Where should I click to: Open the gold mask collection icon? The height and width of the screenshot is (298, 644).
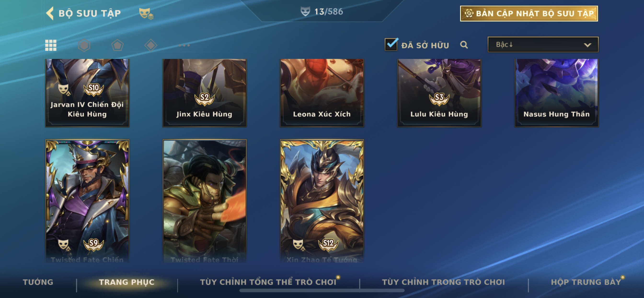pos(146,13)
